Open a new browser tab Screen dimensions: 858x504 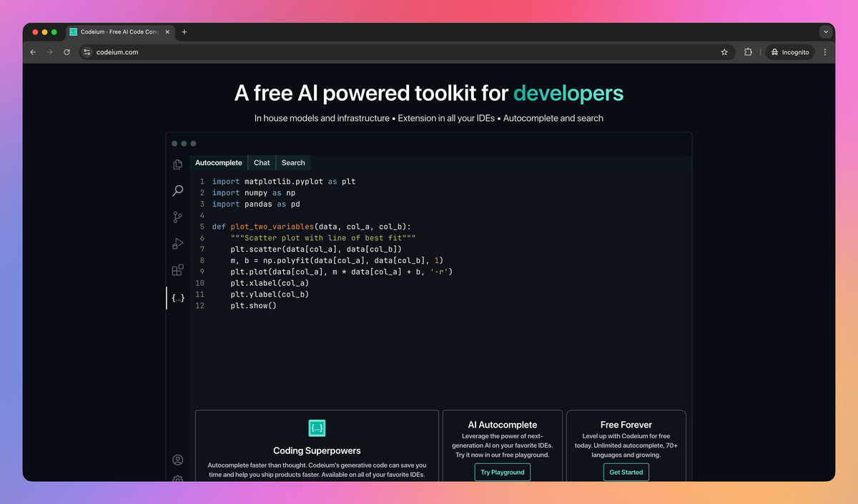click(184, 32)
